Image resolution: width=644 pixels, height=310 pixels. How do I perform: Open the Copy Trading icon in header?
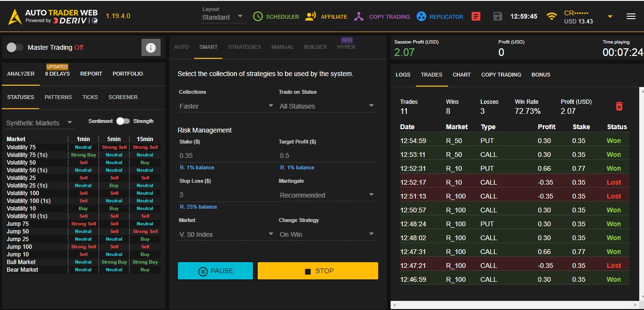pos(359,16)
